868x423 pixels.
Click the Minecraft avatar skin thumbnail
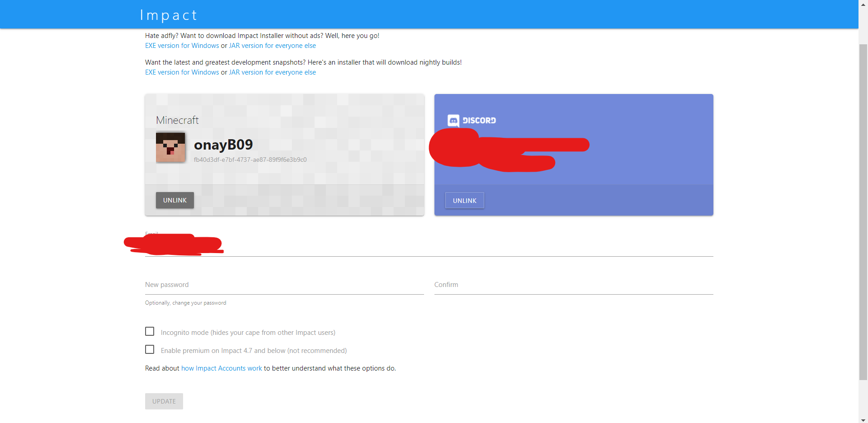170,147
